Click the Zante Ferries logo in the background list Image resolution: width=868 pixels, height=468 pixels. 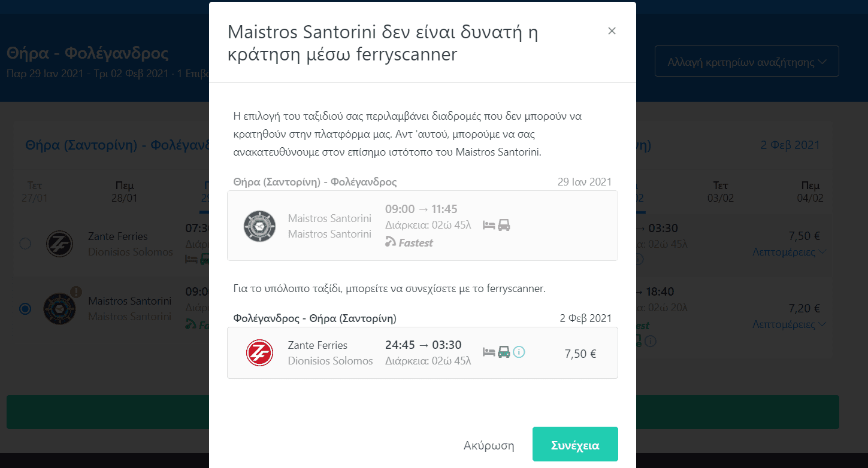click(60, 244)
